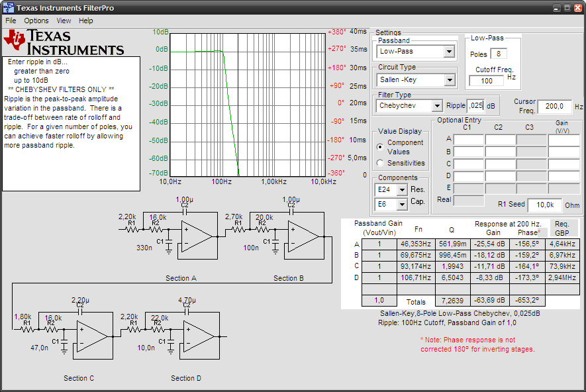Click the total gain -63,69 dB
586x392 pixels.
tap(489, 301)
